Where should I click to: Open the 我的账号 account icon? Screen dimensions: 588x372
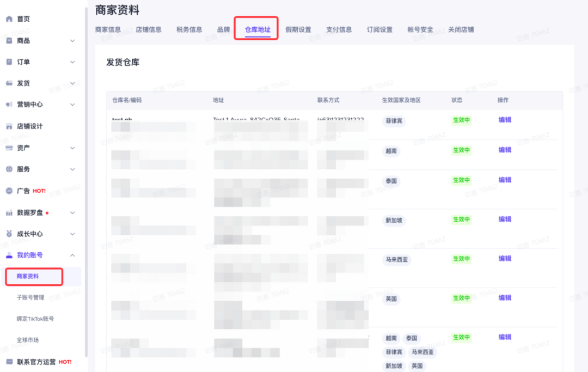(7, 255)
